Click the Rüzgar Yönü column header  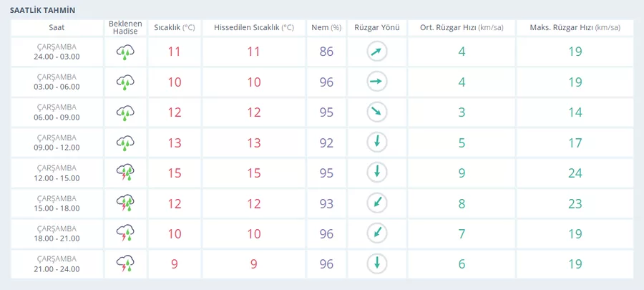click(376, 28)
